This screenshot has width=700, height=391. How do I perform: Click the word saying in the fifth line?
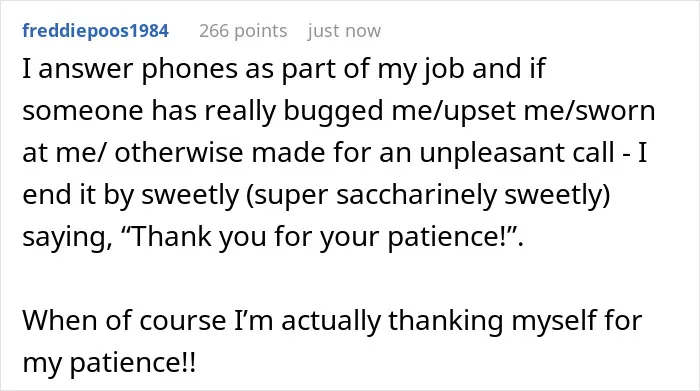[x=67, y=237]
